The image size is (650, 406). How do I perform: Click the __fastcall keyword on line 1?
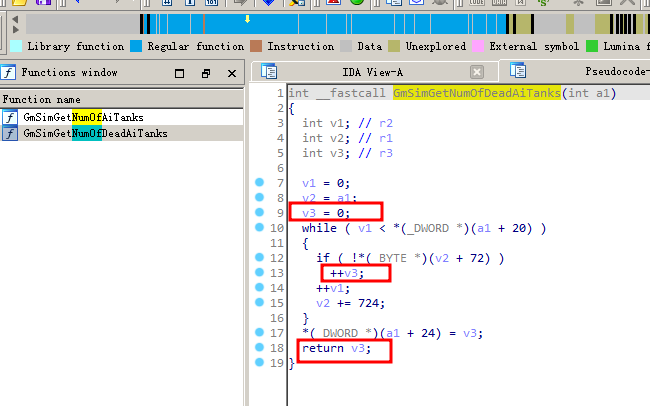(351, 93)
